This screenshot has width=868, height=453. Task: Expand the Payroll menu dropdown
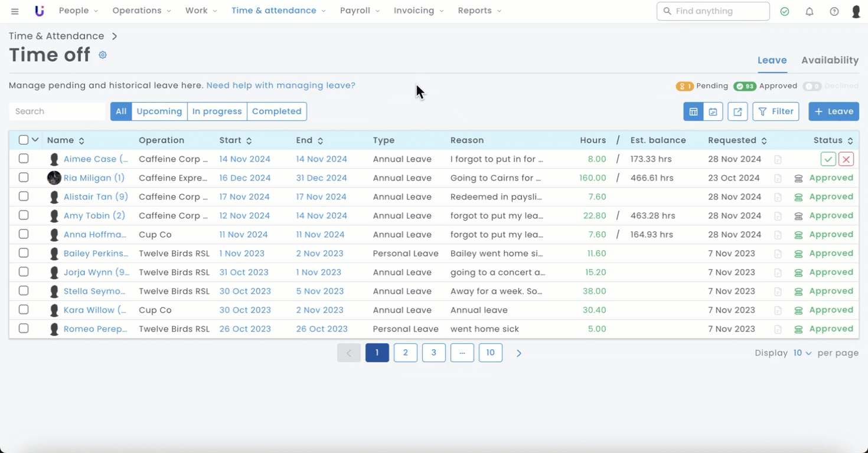coord(360,11)
